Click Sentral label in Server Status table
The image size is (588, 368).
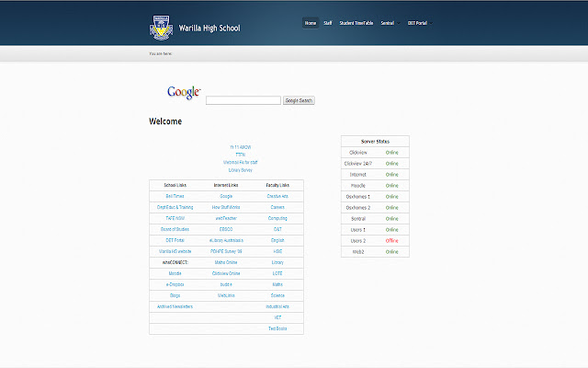coord(358,219)
